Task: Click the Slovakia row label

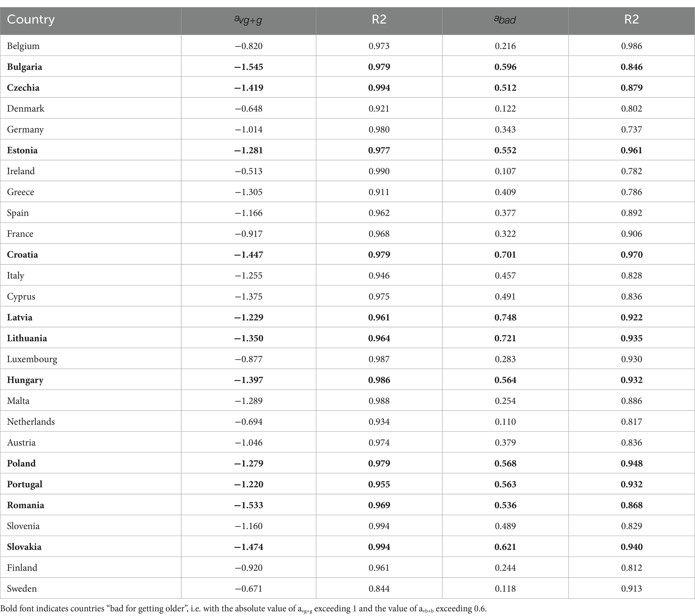Action: (x=24, y=547)
